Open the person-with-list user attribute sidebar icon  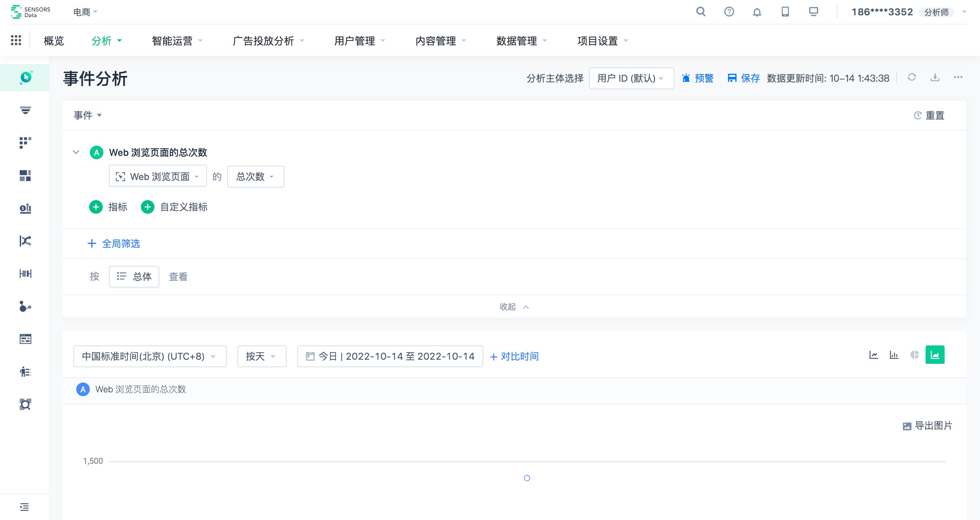click(26, 372)
